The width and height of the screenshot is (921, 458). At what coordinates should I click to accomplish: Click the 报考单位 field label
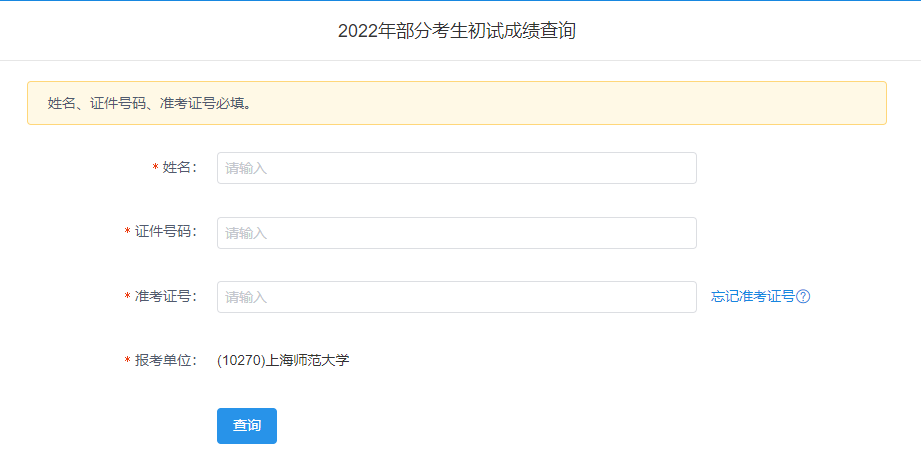[x=164, y=360]
